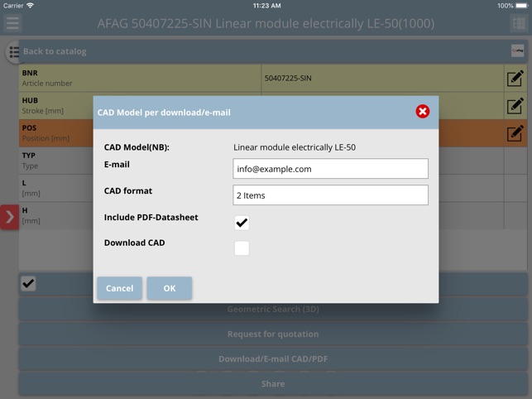Confirm the dialog with OK
Image resolution: width=532 pixels, height=399 pixels.
click(x=170, y=288)
